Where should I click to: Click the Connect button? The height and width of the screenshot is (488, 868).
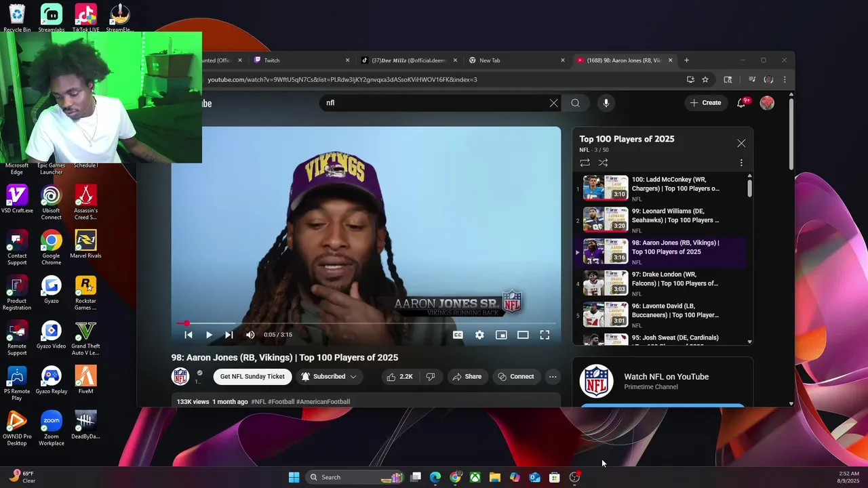click(x=515, y=377)
